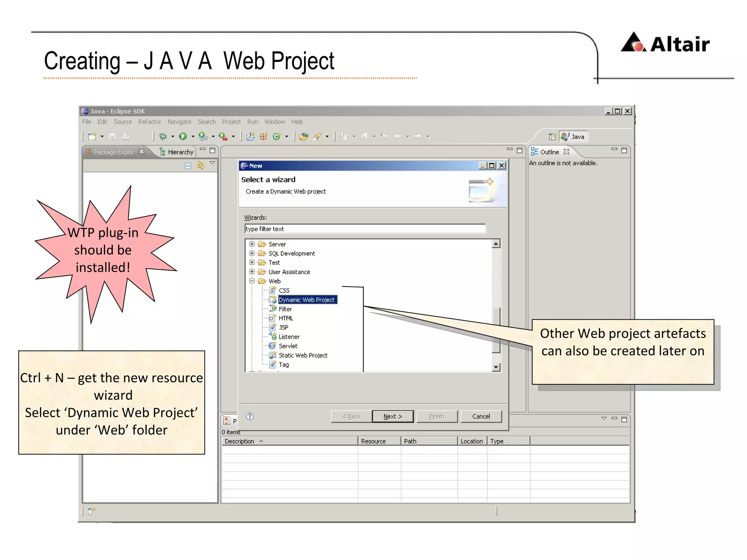The height and width of the screenshot is (560, 747).
Task: Click the Forward navigation arrow icon
Action: coord(418,136)
